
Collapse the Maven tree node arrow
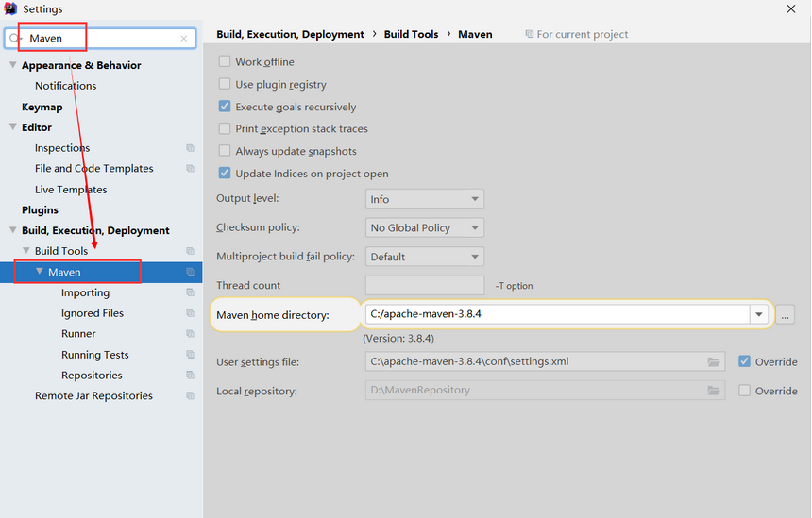click(x=40, y=271)
